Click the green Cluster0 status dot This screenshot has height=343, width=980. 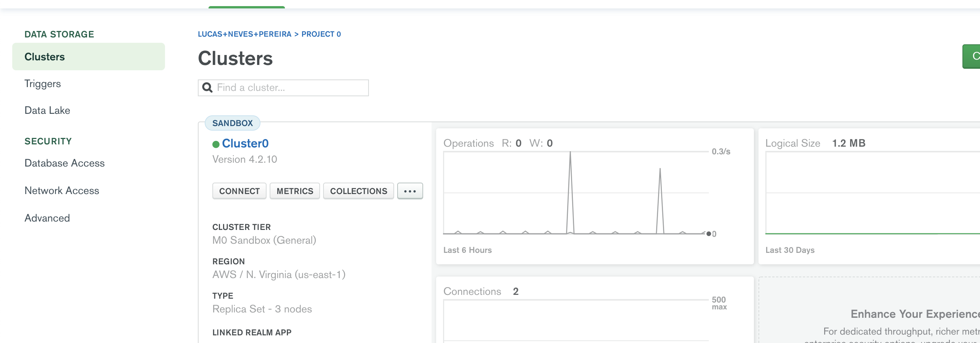[216, 144]
